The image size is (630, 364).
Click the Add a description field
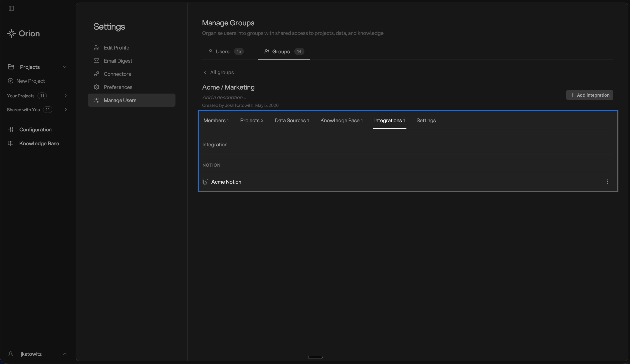pyautogui.click(x=224, y=97)
